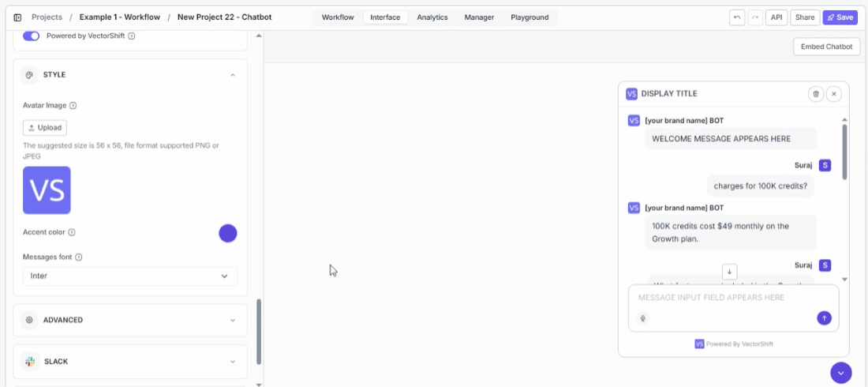Click the Messages font info icon

[79, 257]
